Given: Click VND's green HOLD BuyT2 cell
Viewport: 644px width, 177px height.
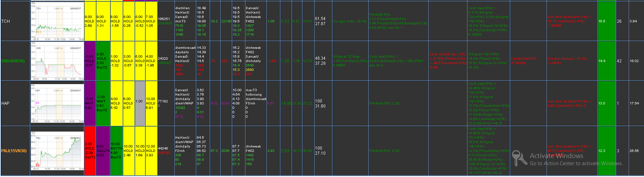Looking at the screenshot, I should (103, 61).
